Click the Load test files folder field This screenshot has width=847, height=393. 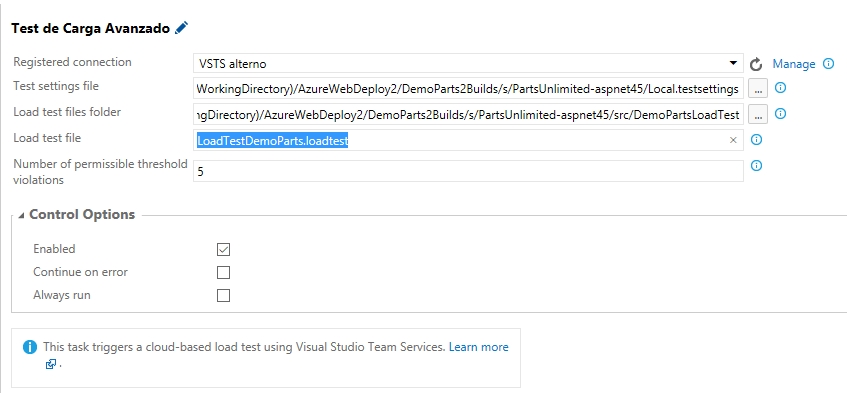pyautogui.click(x=468, y=114)
